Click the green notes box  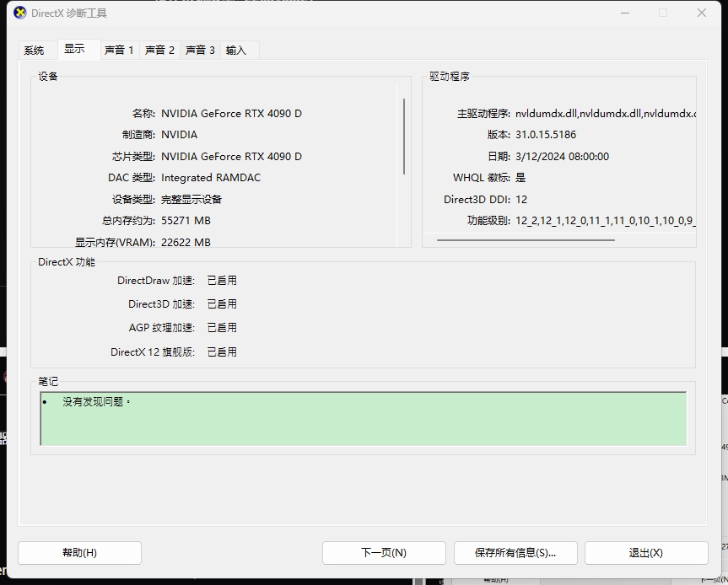click(x=363, y=419)
